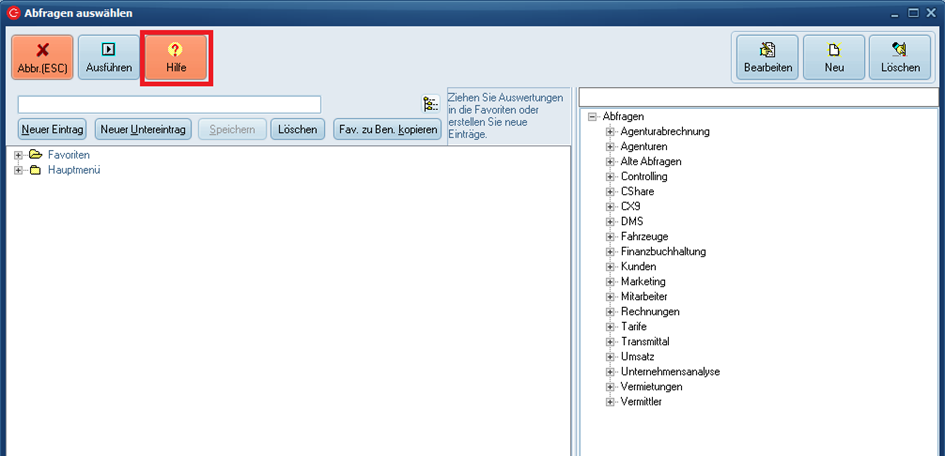Click the Löschen icon in top toolbar
Image resolution: width=945 pixels, height=456 pixels.
[900, 58]
